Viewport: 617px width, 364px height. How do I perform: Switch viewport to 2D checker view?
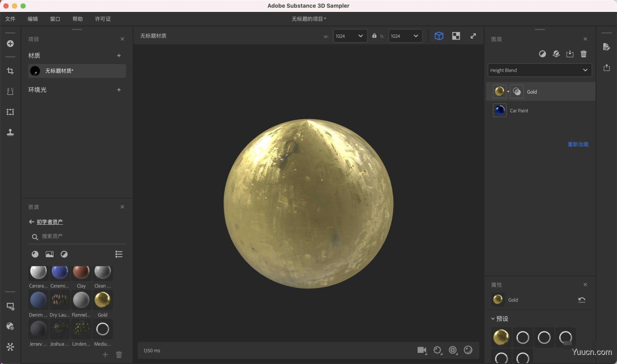(x=456, y=36)
